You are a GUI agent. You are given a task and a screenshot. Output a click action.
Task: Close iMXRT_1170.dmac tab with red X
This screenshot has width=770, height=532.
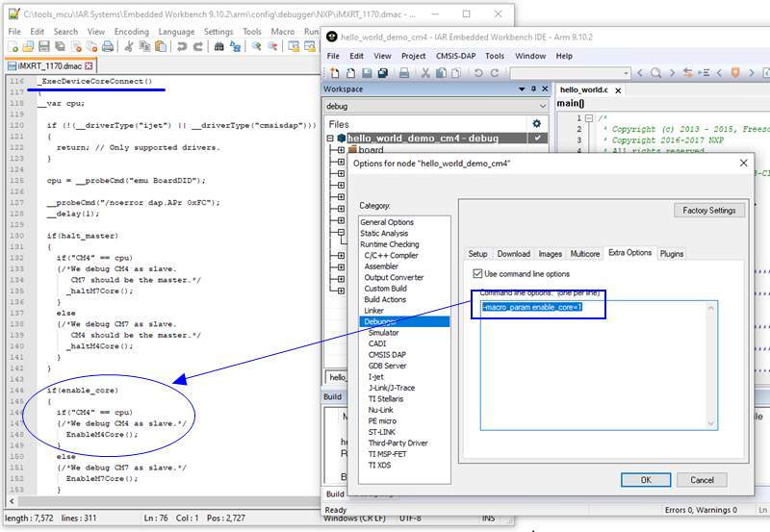(89, 65)
